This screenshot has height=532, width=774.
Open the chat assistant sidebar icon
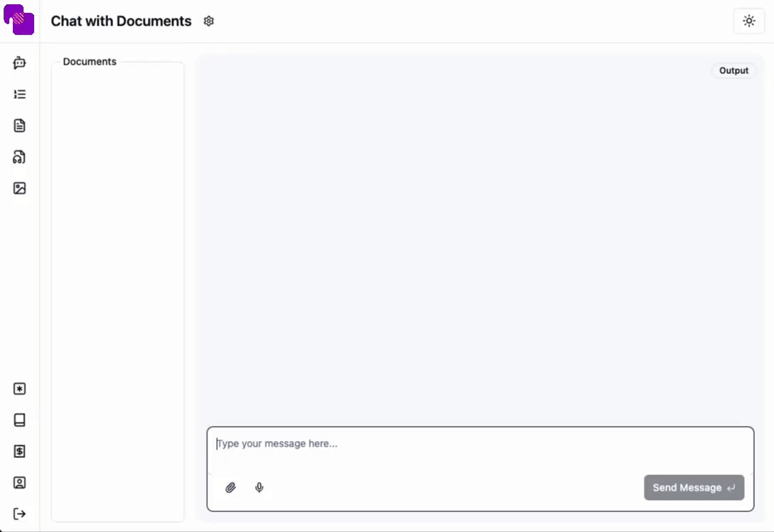point(19,63)
